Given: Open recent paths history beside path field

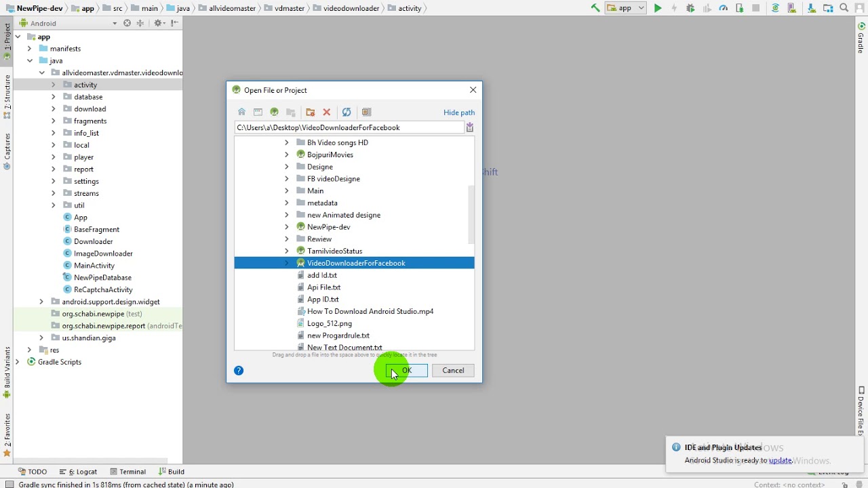Looking at the screenshot, I should tap(470, 127).
